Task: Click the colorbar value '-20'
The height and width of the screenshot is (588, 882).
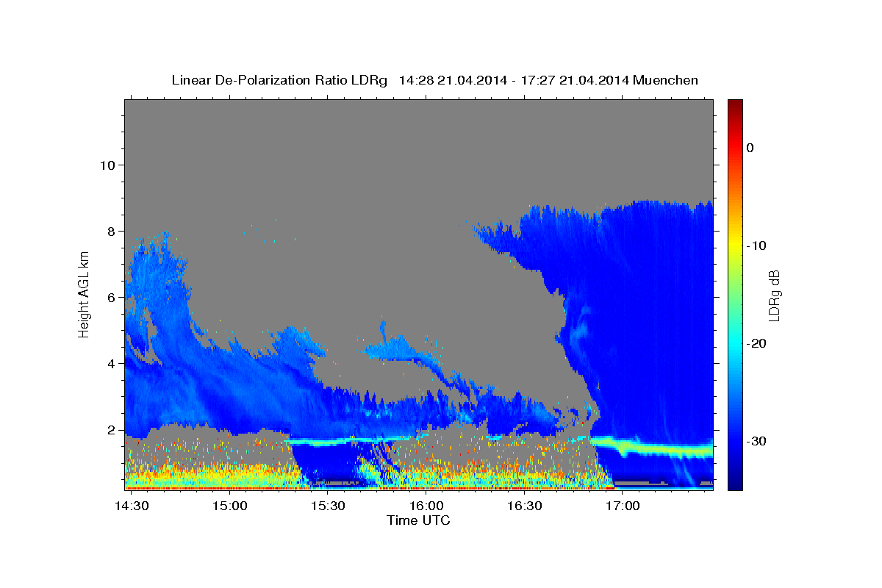Action: (x=757, y=343)
